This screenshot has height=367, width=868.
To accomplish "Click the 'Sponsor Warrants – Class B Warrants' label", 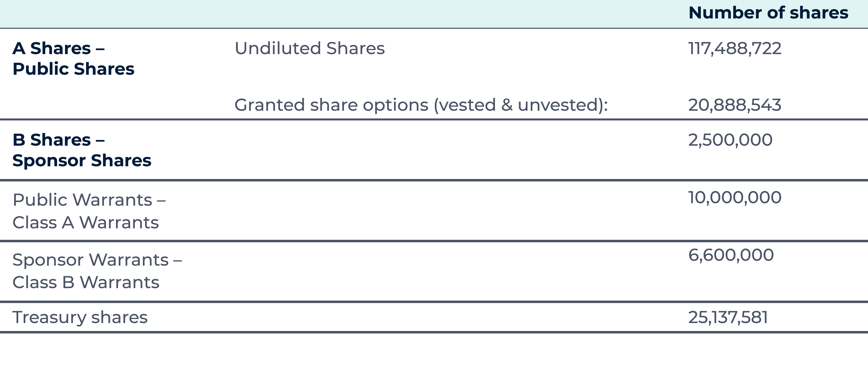I will 97,271.
